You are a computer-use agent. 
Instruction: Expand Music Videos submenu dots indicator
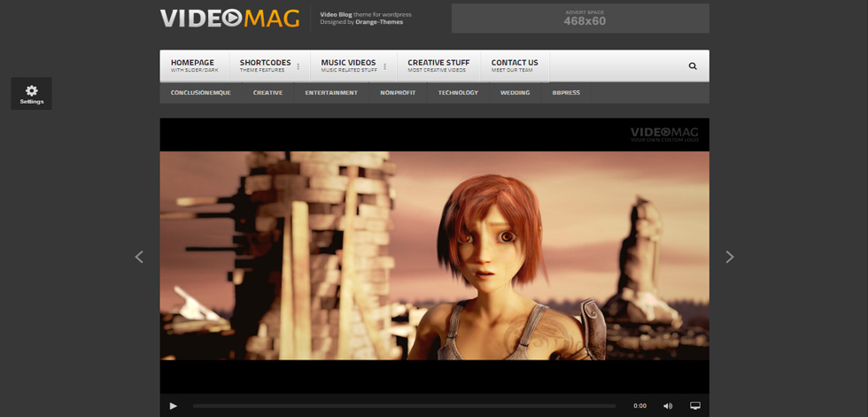click(384, 66)
